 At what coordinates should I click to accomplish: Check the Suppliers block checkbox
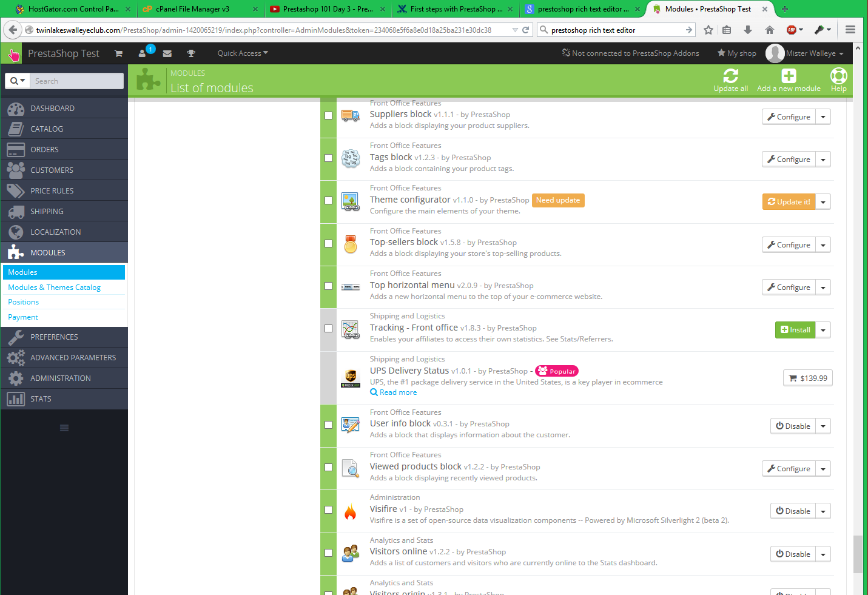click(x=328, y=115)
